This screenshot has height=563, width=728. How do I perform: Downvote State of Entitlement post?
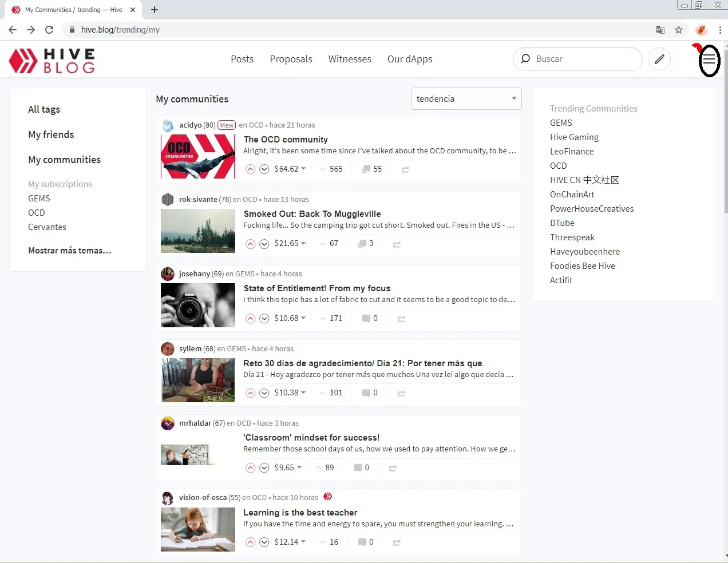pos(264,319)
